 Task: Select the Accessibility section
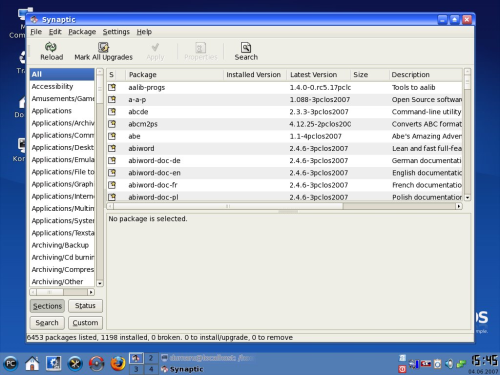point(62,86)
